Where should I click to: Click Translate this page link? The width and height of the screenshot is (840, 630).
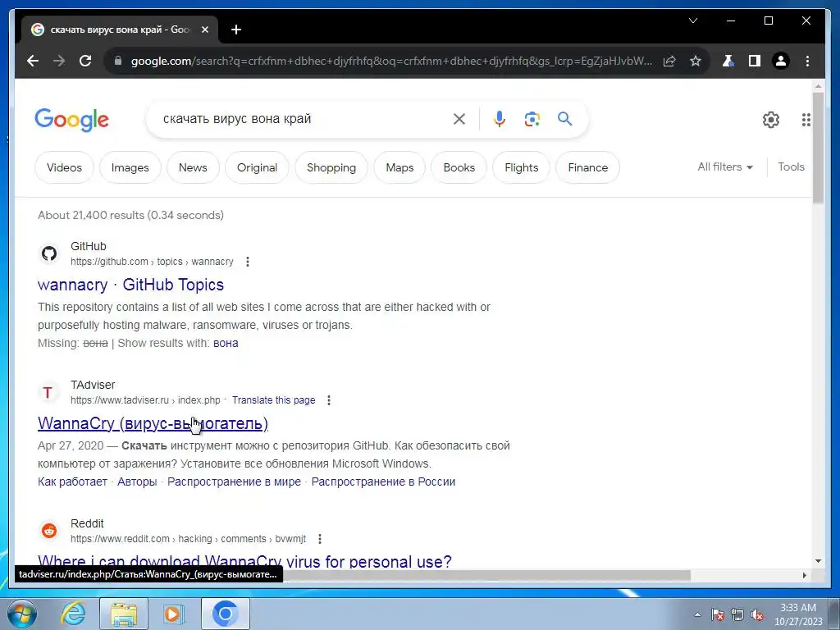coord(273,400)
